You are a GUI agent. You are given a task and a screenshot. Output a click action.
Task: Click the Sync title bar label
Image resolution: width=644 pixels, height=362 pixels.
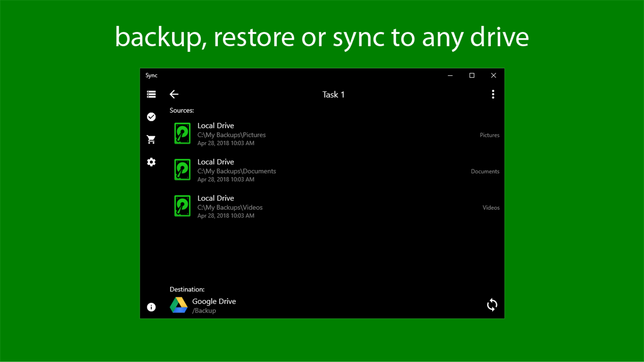pos(151,75)
